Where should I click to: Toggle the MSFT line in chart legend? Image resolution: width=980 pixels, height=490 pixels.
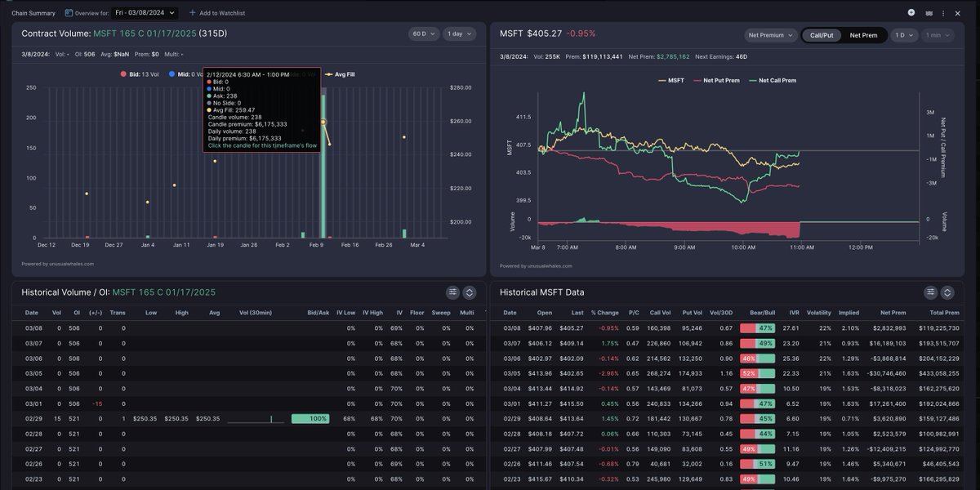tap(671, 80)
